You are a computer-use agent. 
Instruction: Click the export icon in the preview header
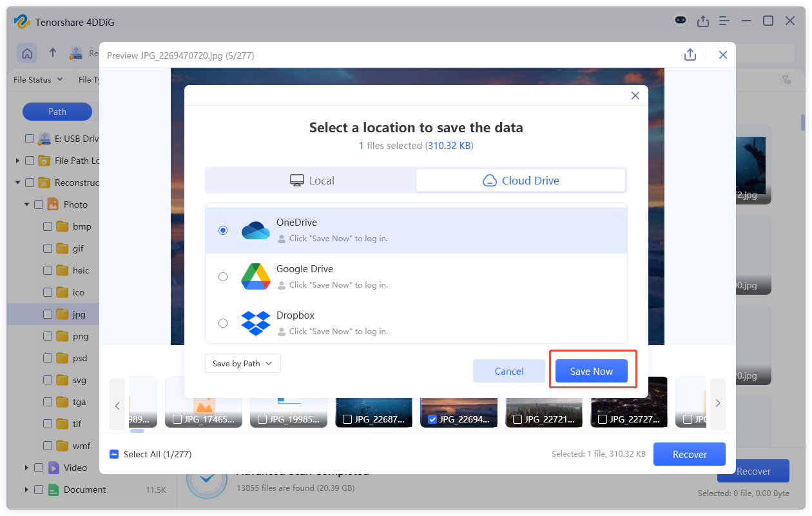click(690, 55)
